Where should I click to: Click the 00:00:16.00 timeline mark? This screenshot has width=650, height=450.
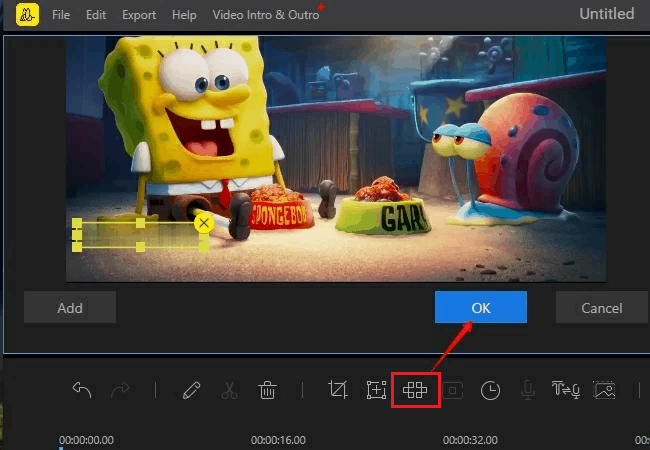point(278,440)
